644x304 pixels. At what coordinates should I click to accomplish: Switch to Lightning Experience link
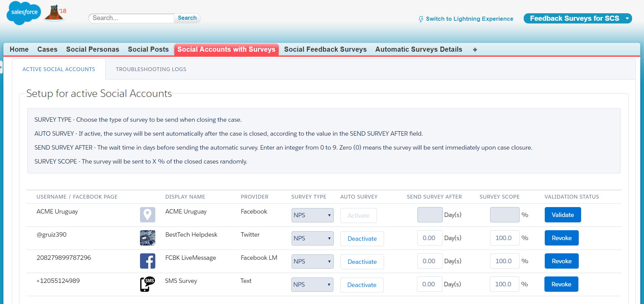tap(469, 19)
